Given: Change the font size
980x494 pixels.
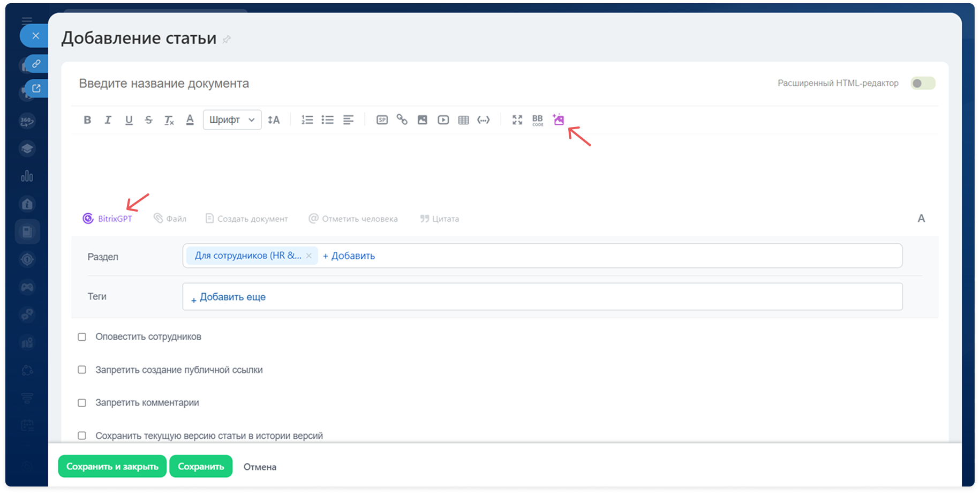Looking at the screenshot, I should 274,120.
